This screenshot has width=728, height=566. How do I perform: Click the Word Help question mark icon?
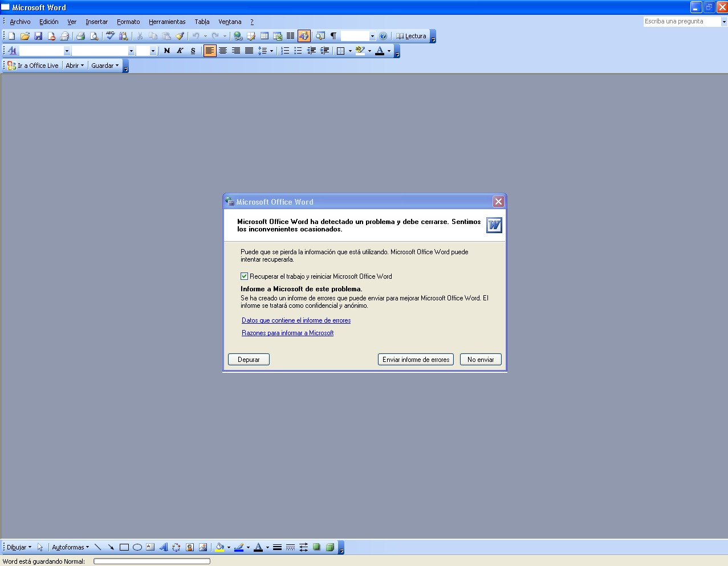383,36
